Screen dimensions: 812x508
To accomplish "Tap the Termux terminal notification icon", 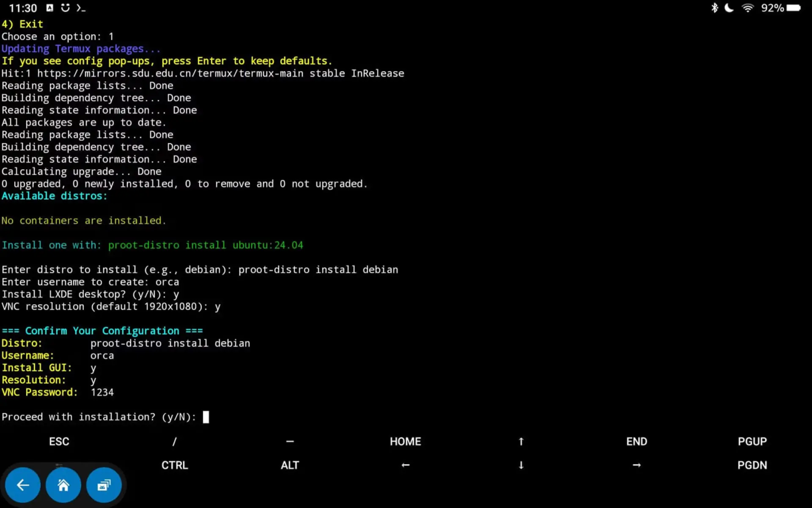I will [81, 8].
